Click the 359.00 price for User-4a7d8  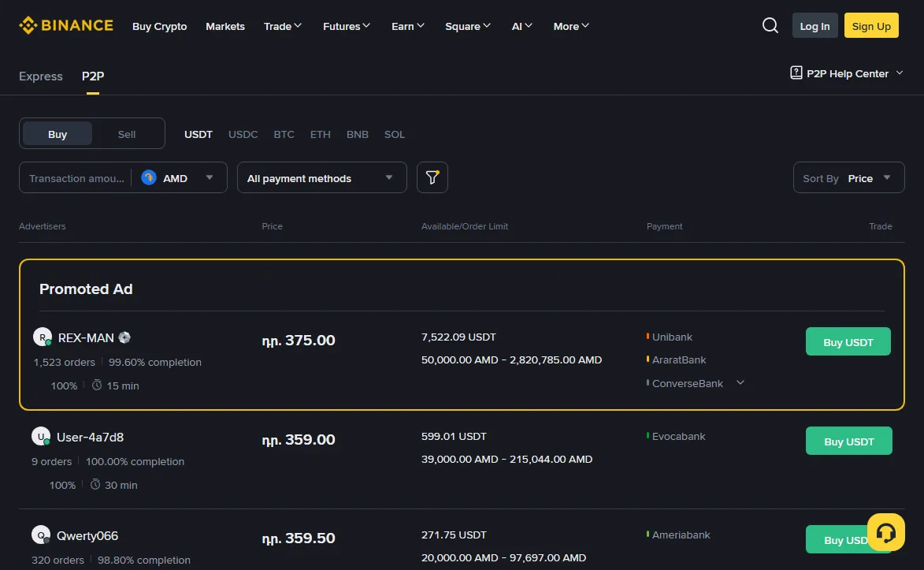pos(299,440)
